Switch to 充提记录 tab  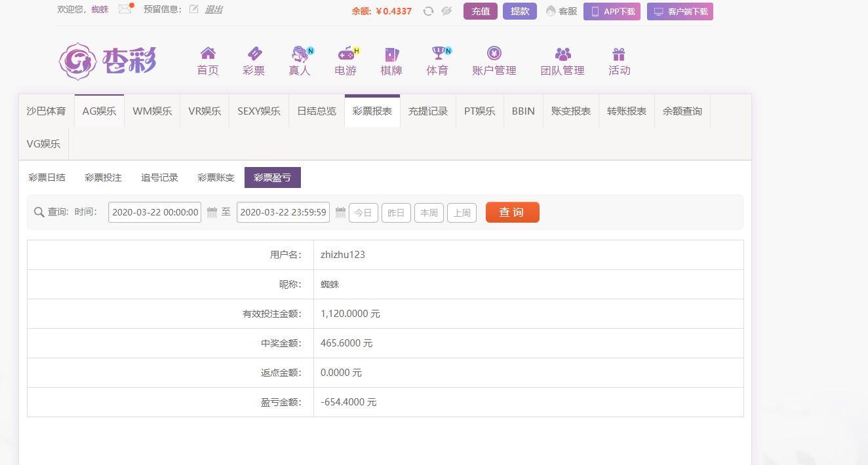click(x=428, y=111)
